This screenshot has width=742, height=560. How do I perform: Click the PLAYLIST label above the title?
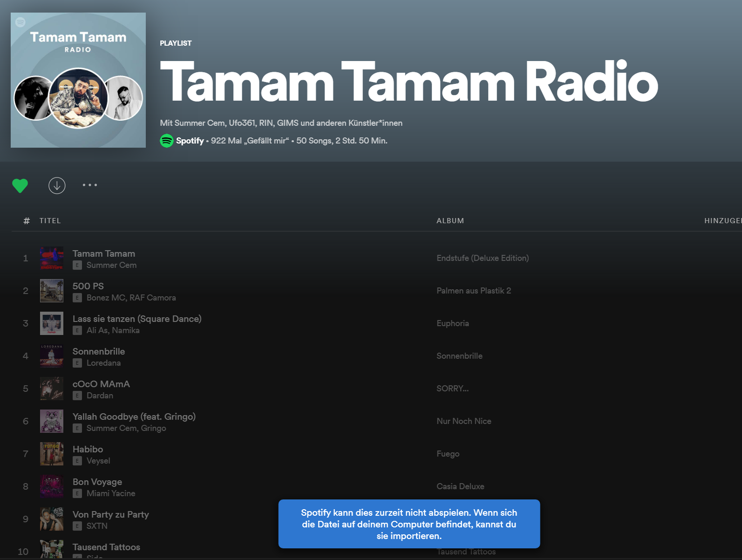pos(176,43)
